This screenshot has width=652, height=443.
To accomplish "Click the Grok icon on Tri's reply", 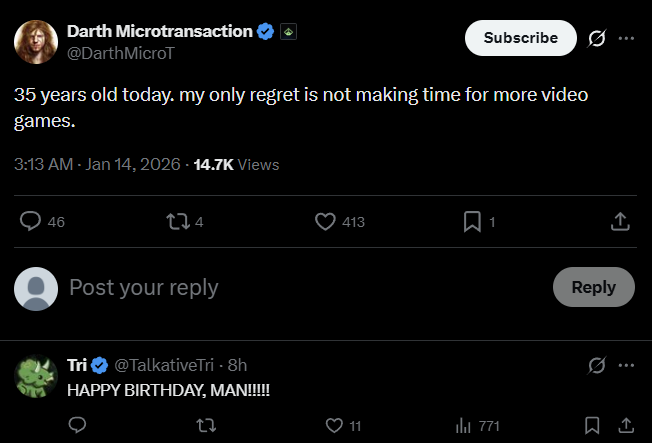I will (x=597, y=366).
